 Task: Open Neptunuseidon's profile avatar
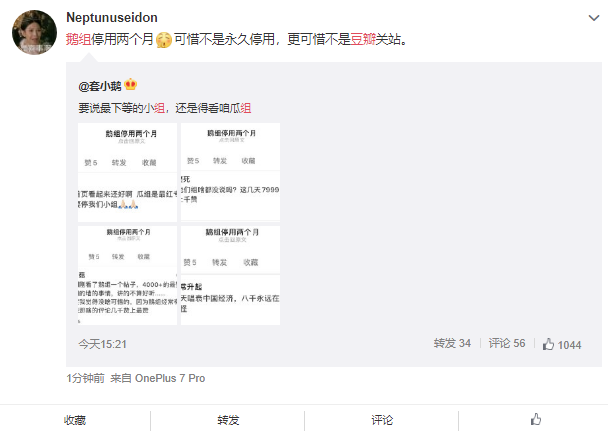pos(34,33)
